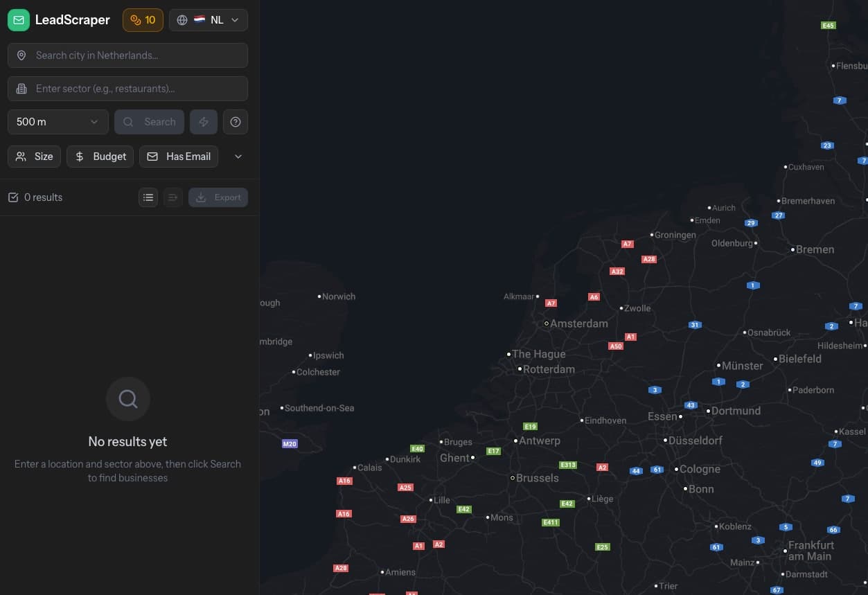The image size is (868, 595).
Task: Click the building icon in the sector field
Action: tap(21, 89)
